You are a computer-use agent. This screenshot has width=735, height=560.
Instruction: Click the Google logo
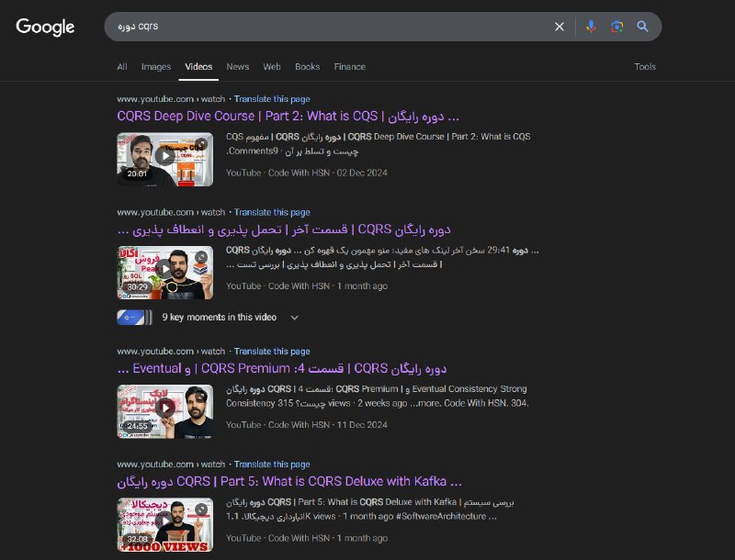(45, 28)
